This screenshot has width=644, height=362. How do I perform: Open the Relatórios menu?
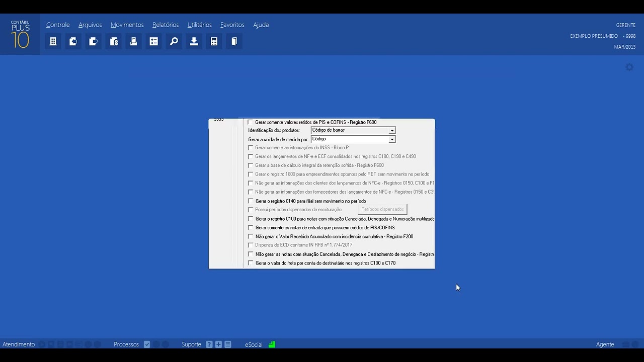click(166, 25)
